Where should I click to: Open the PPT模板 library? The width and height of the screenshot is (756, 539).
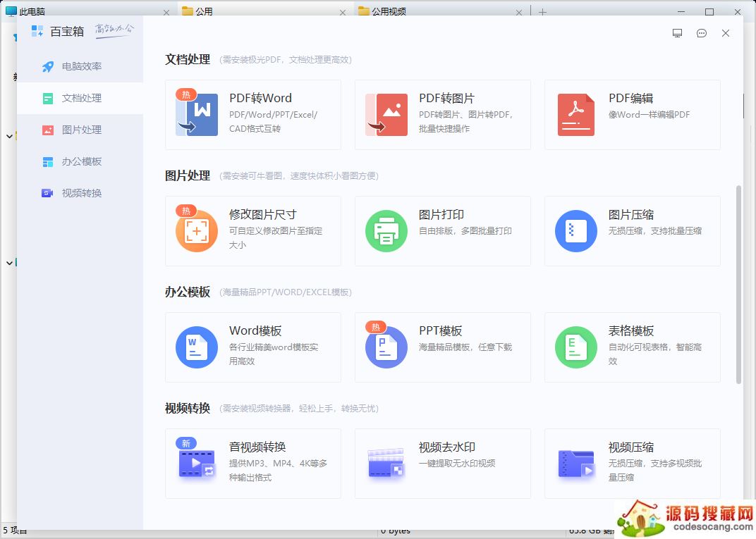coord(442,347)
